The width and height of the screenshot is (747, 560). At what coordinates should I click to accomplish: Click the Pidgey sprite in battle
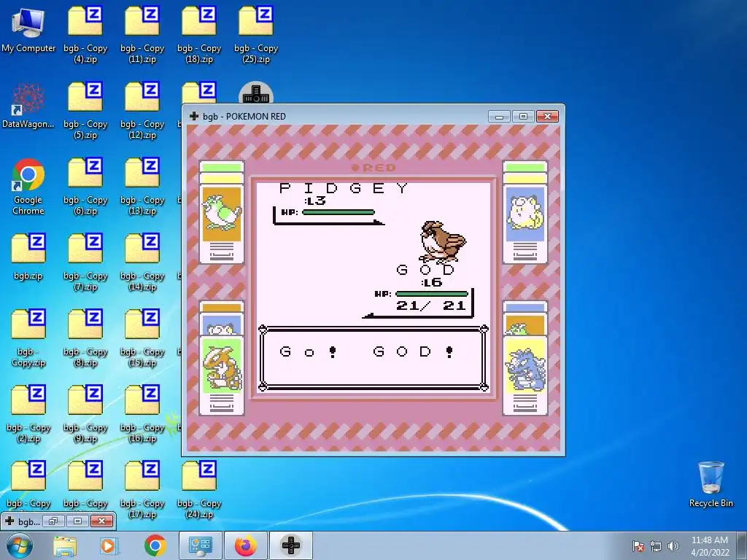coord(442,241)
